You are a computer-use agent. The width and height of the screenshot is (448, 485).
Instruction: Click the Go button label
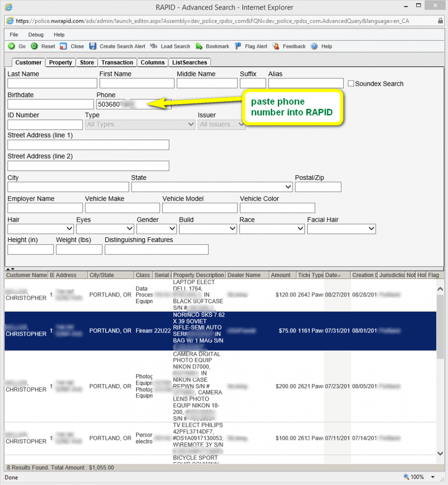tap(22, 46)
